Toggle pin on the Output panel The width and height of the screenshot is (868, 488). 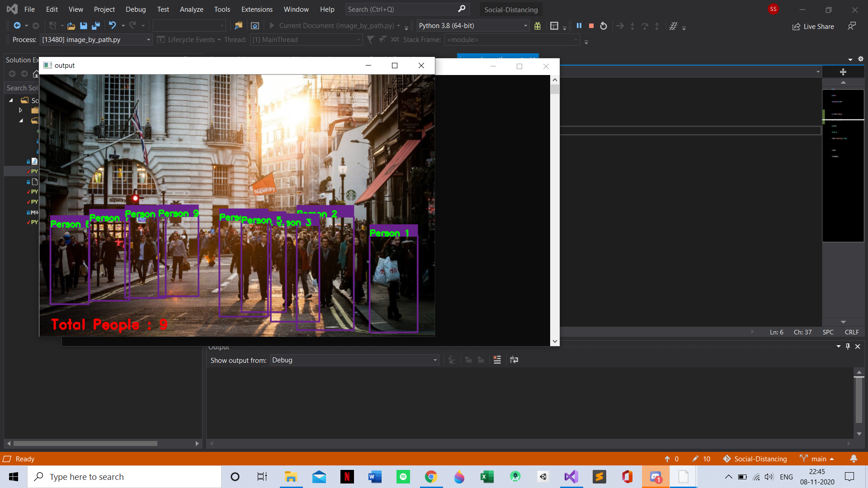coord(848,346)
